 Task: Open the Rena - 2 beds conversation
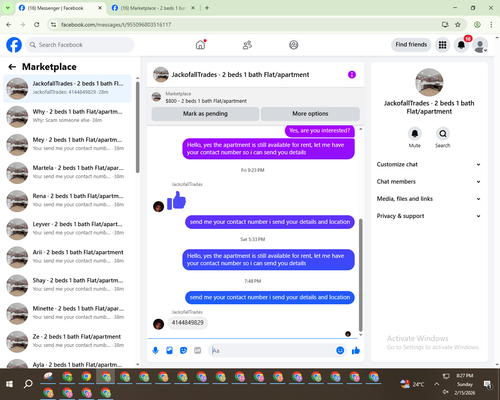point(67,201)
